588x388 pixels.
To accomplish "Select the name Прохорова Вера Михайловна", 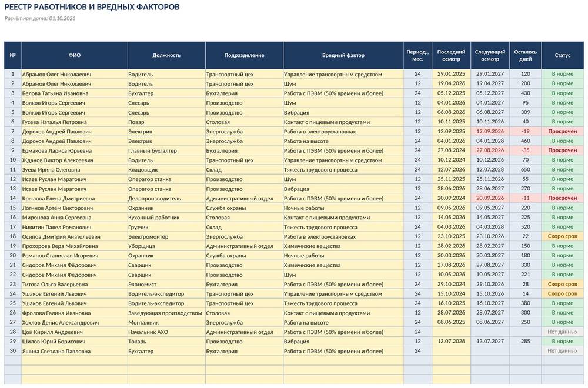I will (x=59, y=246).
